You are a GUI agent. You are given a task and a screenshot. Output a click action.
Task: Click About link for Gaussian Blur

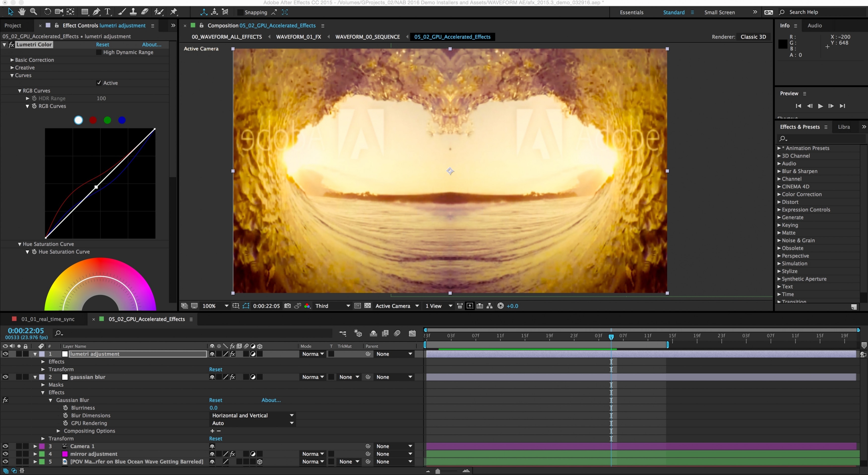point(271,400)
